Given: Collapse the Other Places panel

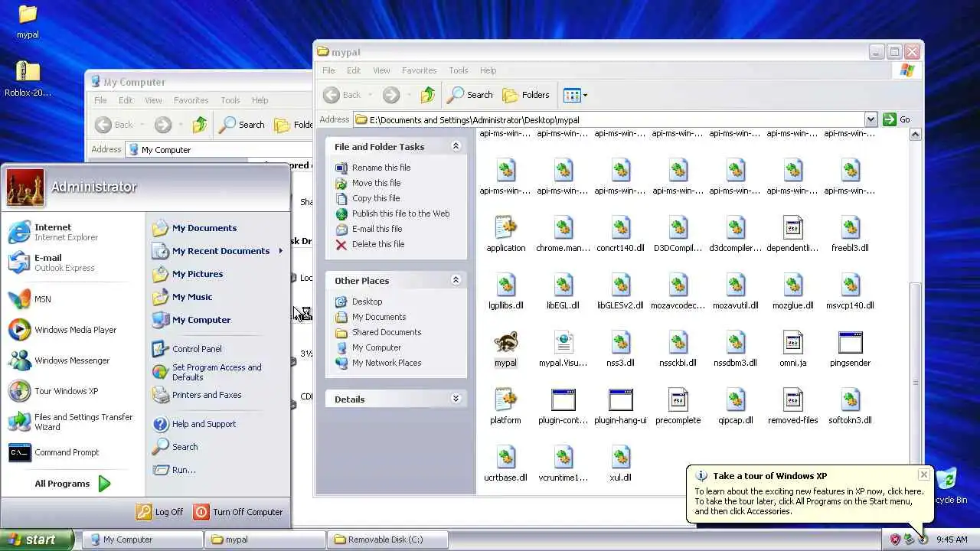Looking at the screenshot, I should 456,280.
